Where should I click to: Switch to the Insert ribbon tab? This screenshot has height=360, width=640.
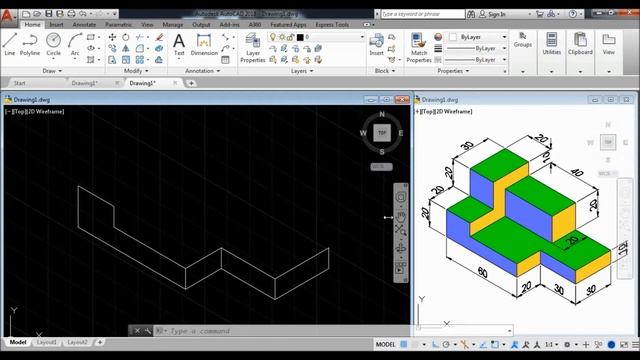(56, 24)
